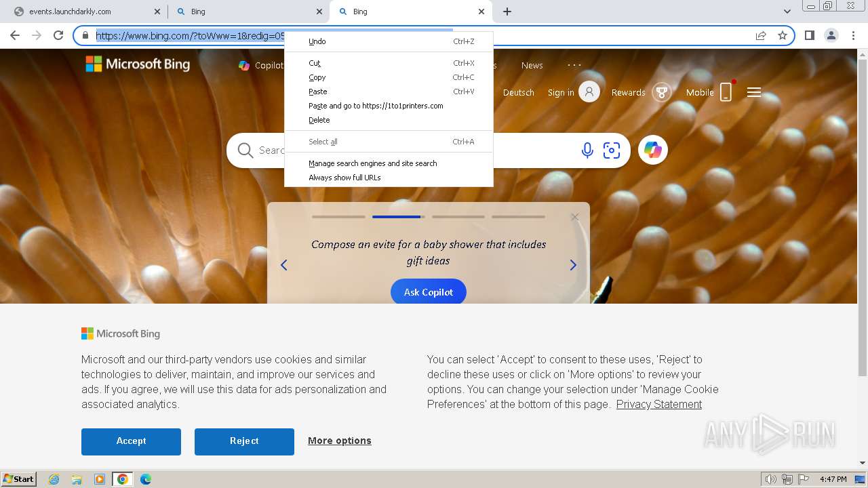The width and height of the screenshot is (868, 488).
Task: Choose Copy from context menu
Action: 389,77
